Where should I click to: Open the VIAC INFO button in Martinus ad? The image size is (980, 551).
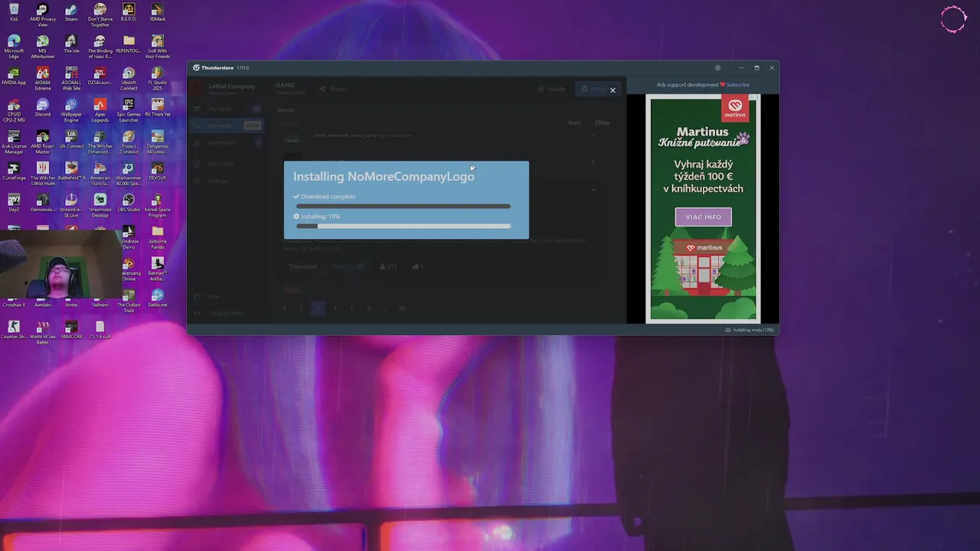point(703,217)
